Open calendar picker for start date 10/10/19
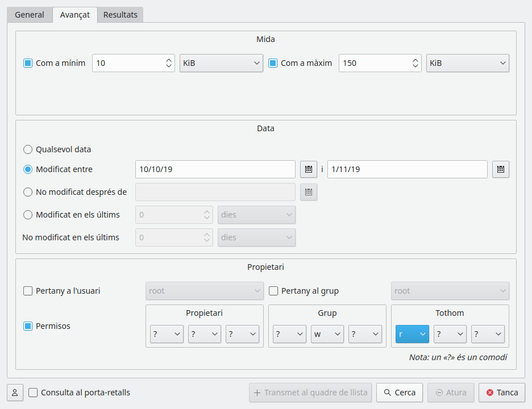Screen dimensions: 532x409 tap(307, 169)
